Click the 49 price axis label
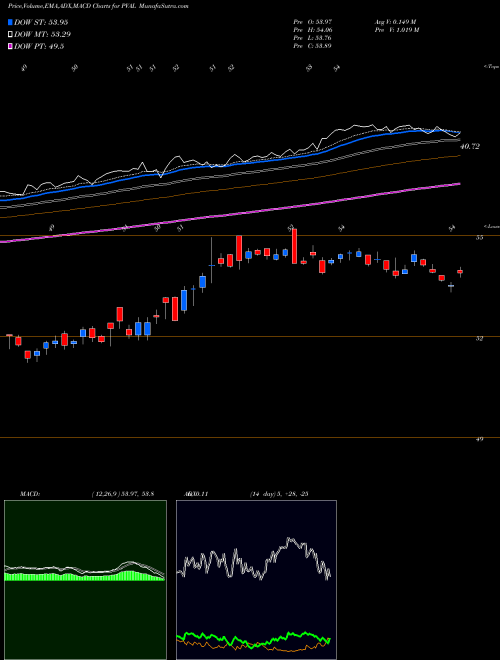The image size is (500, 660). coord(479,439)
